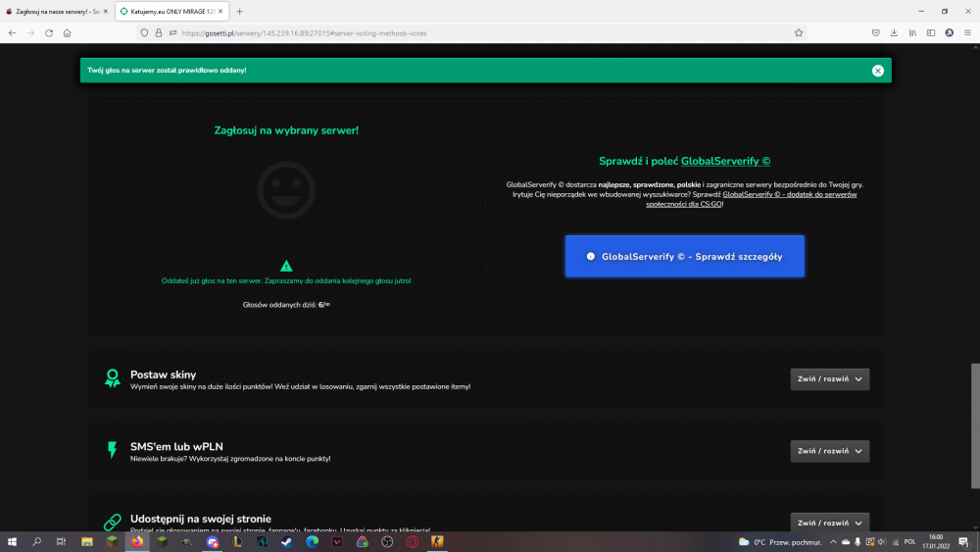Close the 'Katujemy.eu ONLY MIRAGE' tab

click(220, 11)
